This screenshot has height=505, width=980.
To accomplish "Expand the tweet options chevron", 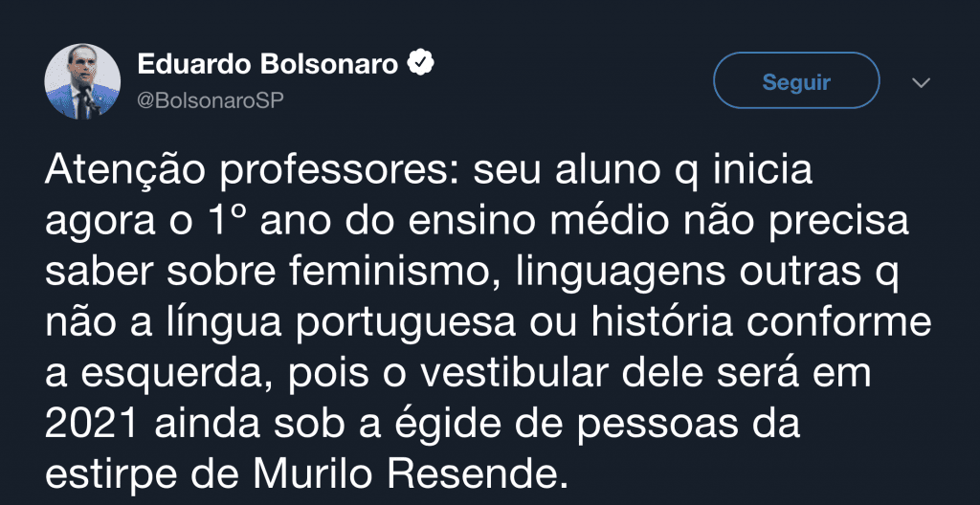I will 922,82.
